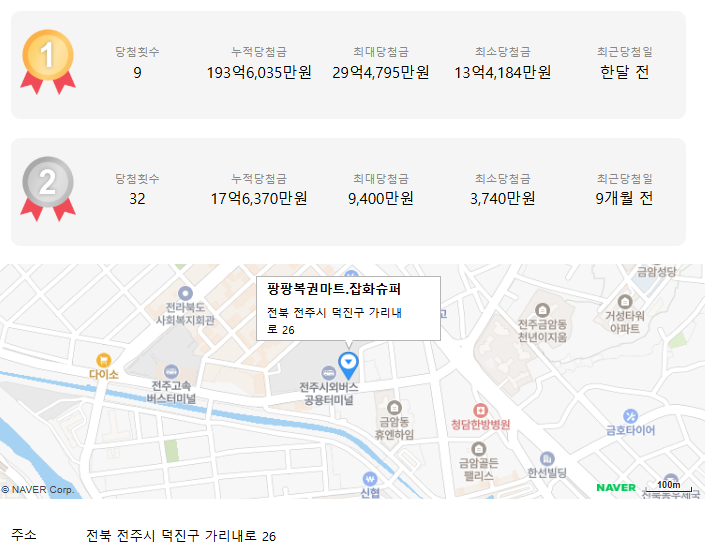Click the 신협 bank won icon
Screen dimensions: 712x553
pyautogui.click(x=370, y=479)
